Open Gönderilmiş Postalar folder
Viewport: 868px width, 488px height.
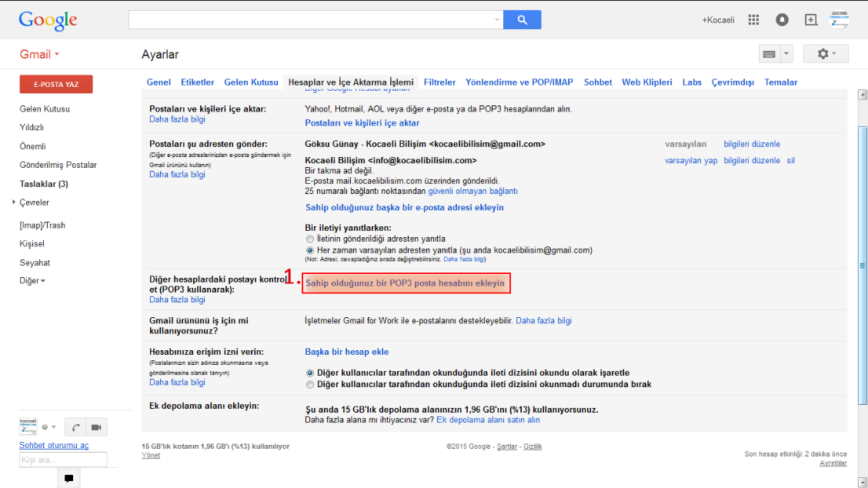point(58,165)
